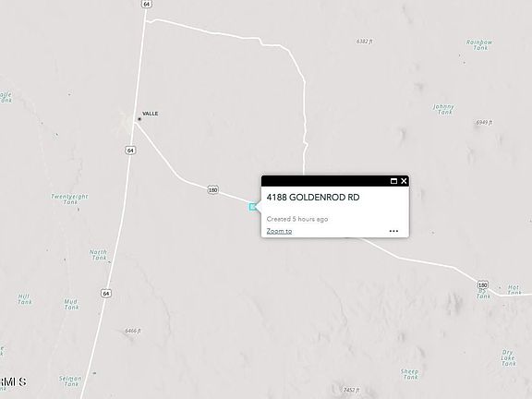Click the Mud Tank map label

71,305
